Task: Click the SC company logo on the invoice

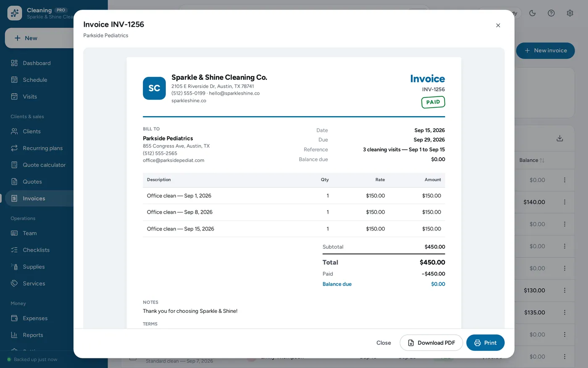Action: (x=154, y=88)
